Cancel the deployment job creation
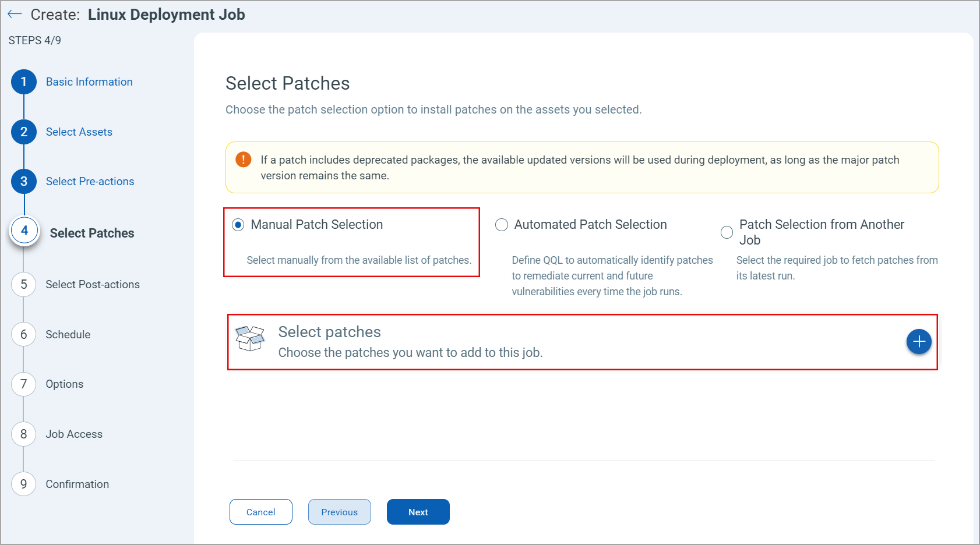Image resolution: width=980 pixels, height=545 pixels. point(260,512)
